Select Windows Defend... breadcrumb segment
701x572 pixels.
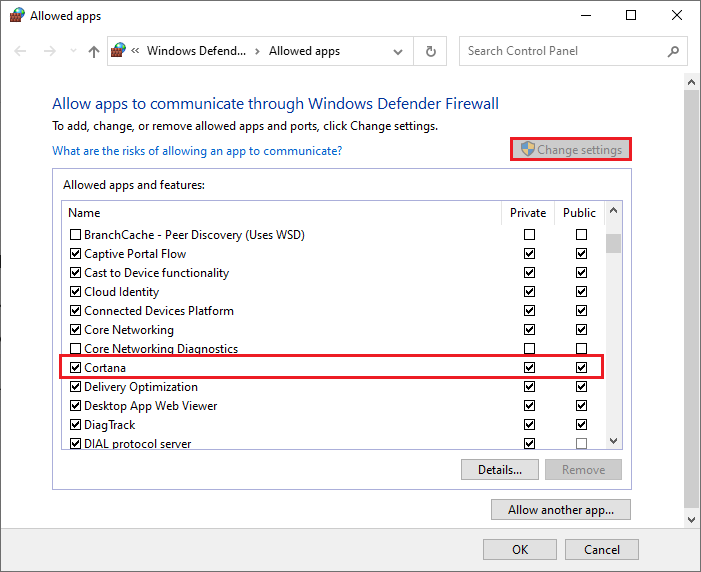tap(197, 51)
